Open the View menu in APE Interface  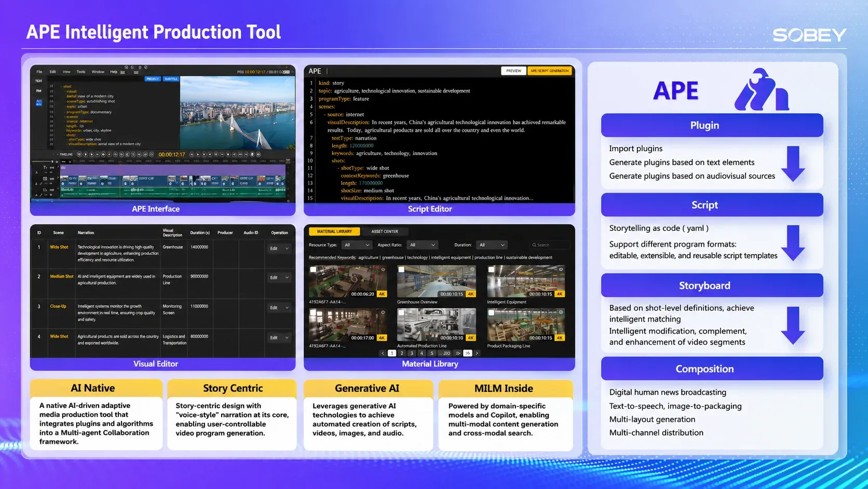(x=66, y=72)
